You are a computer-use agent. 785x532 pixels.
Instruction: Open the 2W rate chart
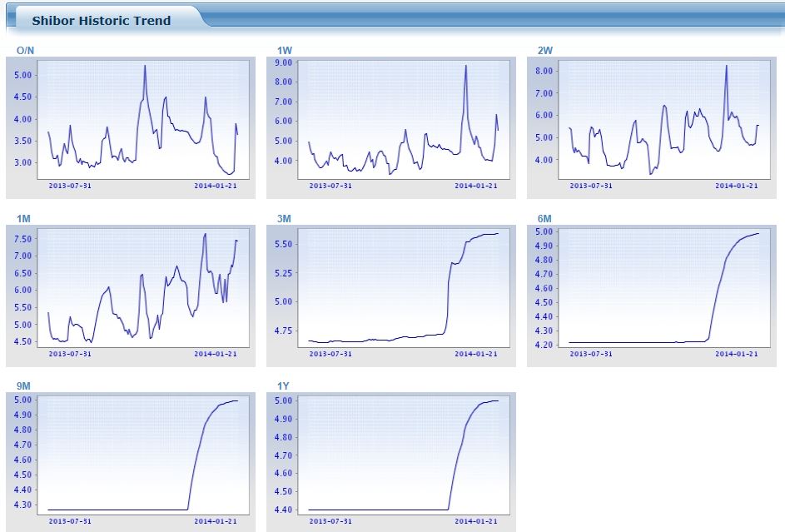[651, 127]
